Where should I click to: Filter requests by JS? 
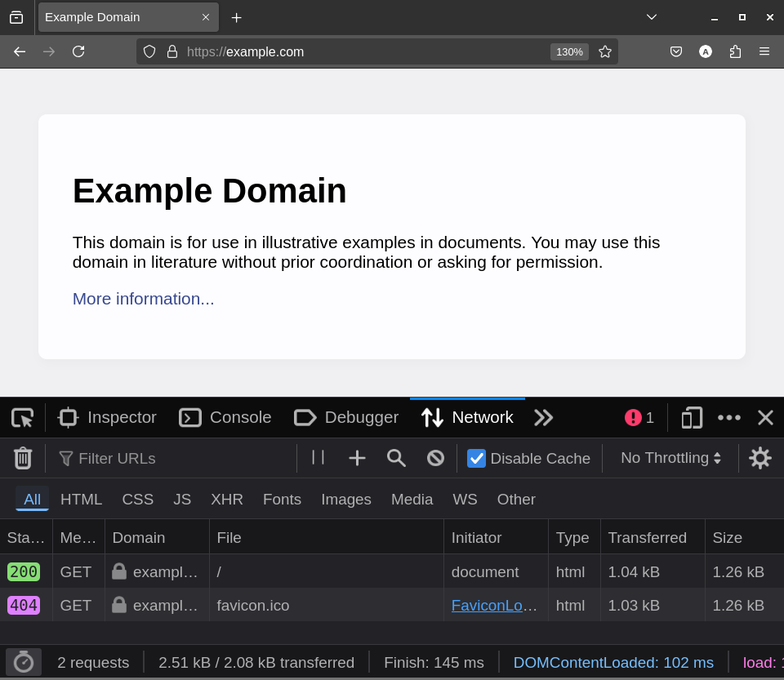coord(182,499)
